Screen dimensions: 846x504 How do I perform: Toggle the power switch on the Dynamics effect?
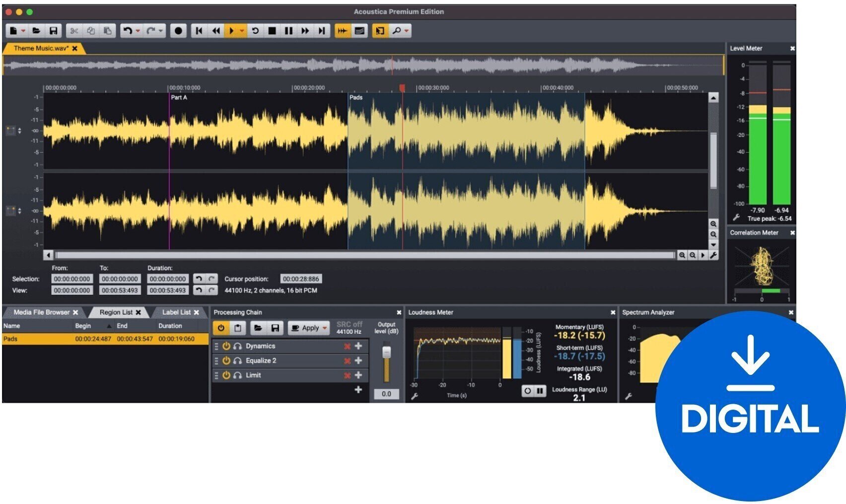[x=227, y=346]
